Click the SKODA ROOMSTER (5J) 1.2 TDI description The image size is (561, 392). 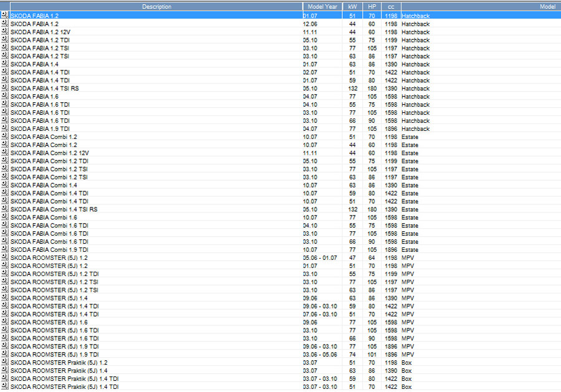[54, 274]
